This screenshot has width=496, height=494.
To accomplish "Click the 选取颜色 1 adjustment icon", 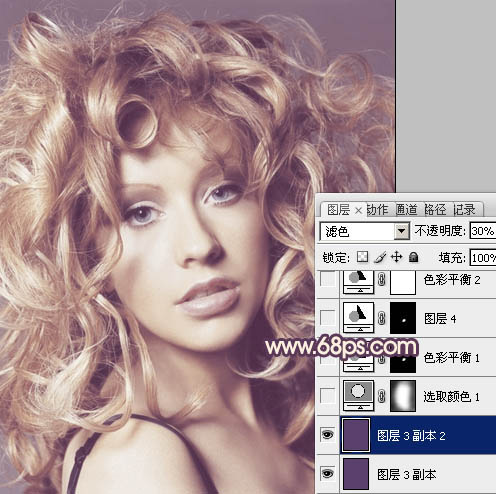I will tap(358, 396).
